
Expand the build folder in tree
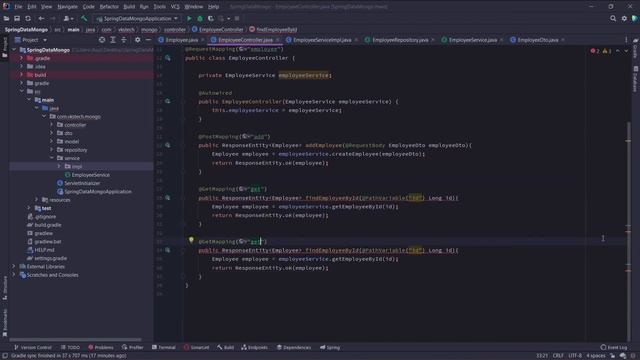(x=22, y=75)
